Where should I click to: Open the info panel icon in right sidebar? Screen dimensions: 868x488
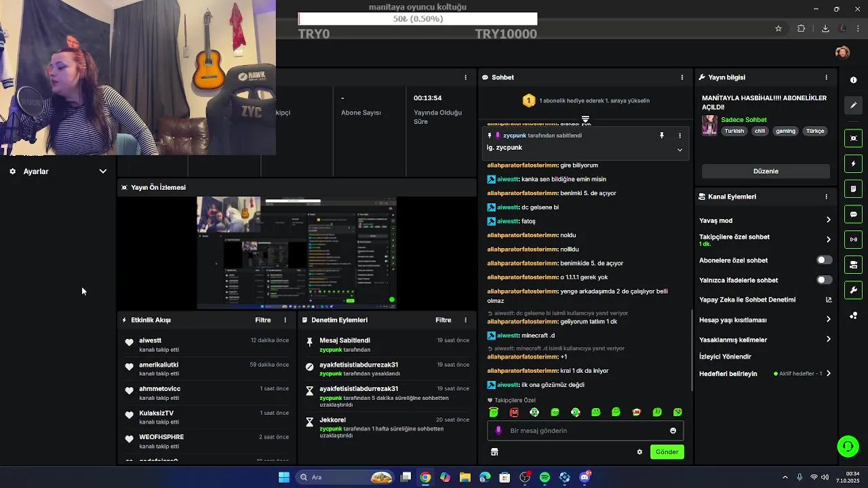point(853,80)
